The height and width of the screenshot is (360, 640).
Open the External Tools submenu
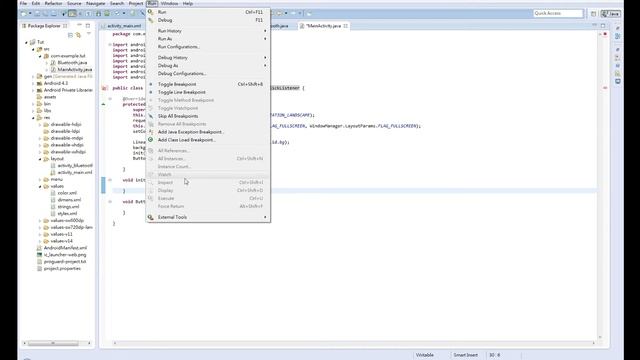208,217
